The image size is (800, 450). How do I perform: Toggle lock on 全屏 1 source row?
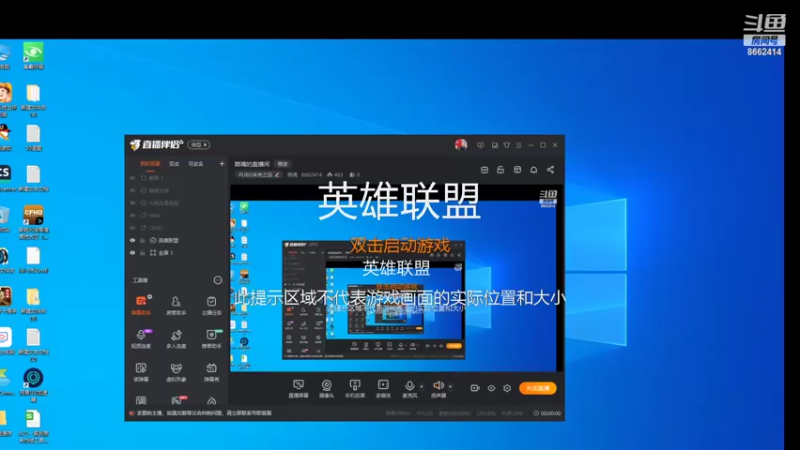pos(142,253)
